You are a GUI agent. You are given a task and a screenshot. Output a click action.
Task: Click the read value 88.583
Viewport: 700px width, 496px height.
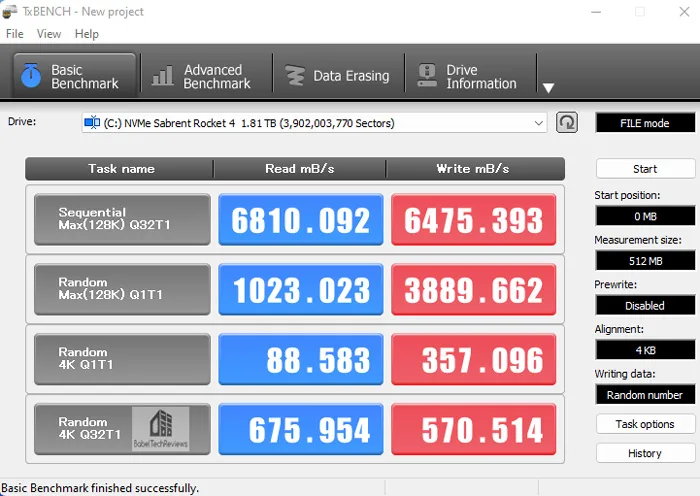click(301, 359)
